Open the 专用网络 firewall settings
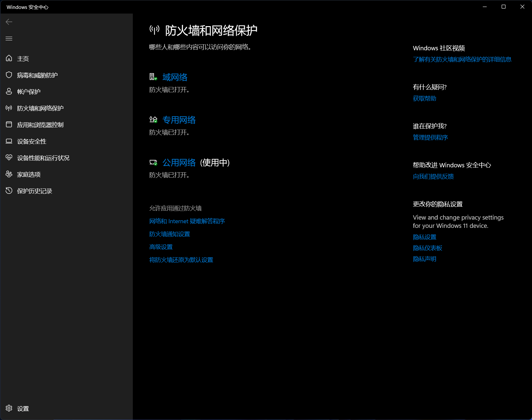This screenshot has width=532, height=420. tap(179, 120)
